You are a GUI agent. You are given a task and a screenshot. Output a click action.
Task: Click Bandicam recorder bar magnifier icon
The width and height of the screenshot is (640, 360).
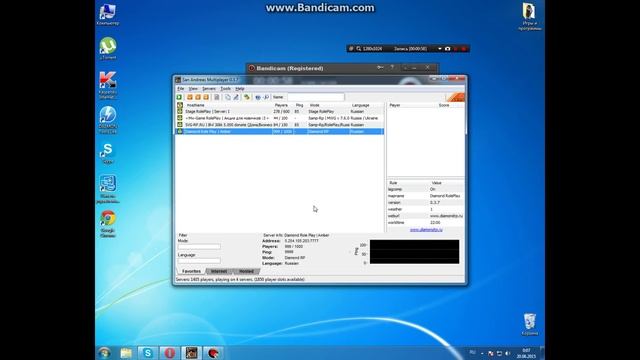click(x=358, y=49)
